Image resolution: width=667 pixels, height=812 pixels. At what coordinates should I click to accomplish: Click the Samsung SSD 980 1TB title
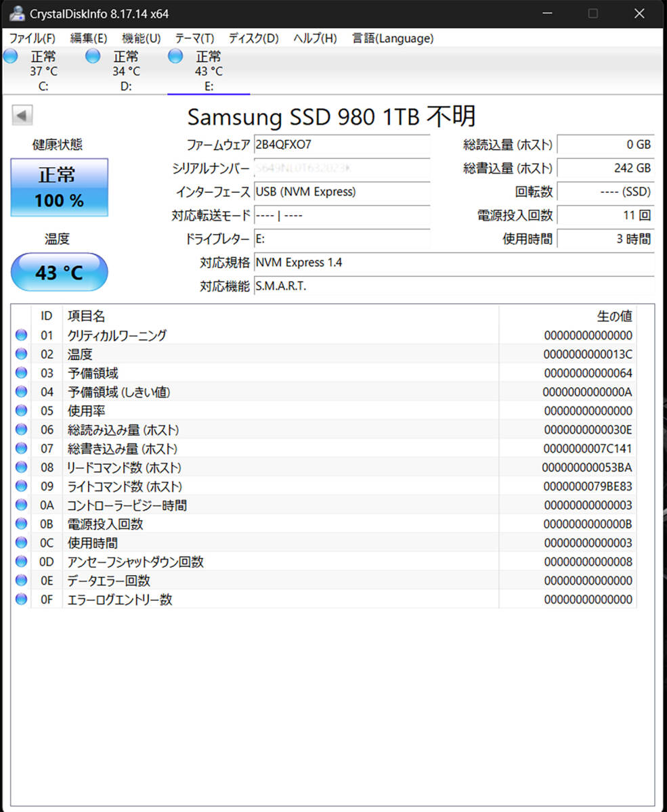(332, 116)
